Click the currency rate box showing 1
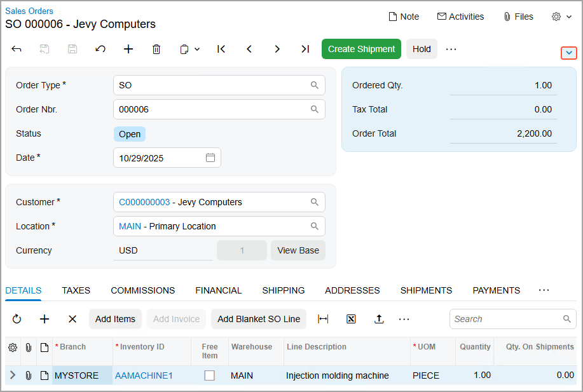This screenshot has height=392, width=583. (x=242, y=250)
